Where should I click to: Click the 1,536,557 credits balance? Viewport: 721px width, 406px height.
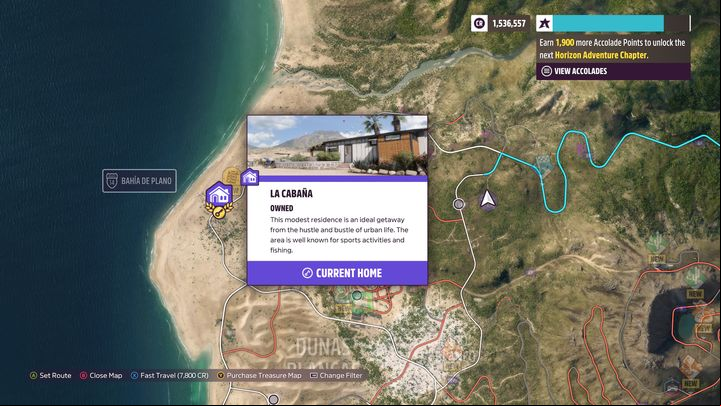pyautogui.click(x=509, y=23)
